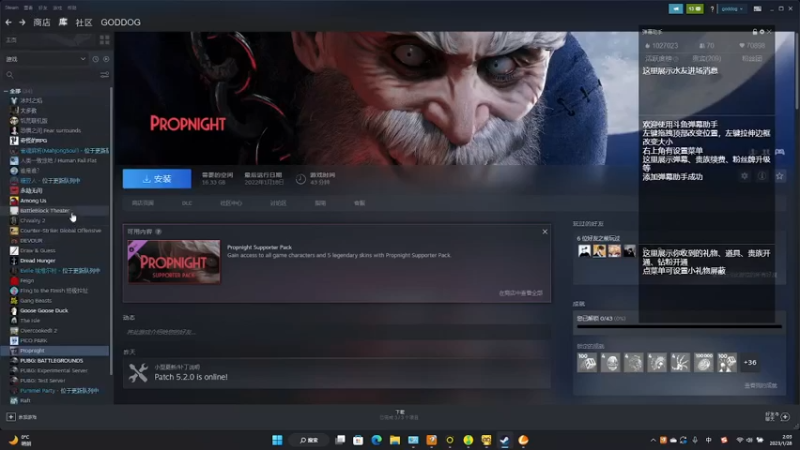Open the Steam menu

tap(12, 8)
